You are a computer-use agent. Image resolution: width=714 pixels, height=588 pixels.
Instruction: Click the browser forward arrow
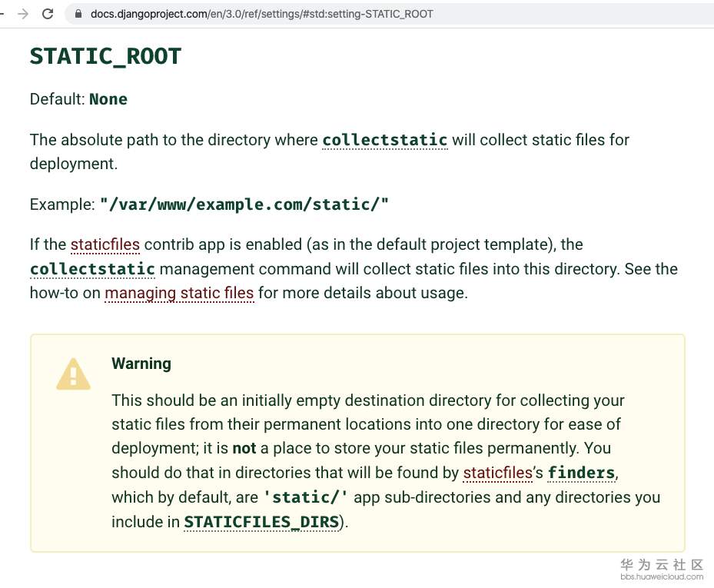click(23, 14)
